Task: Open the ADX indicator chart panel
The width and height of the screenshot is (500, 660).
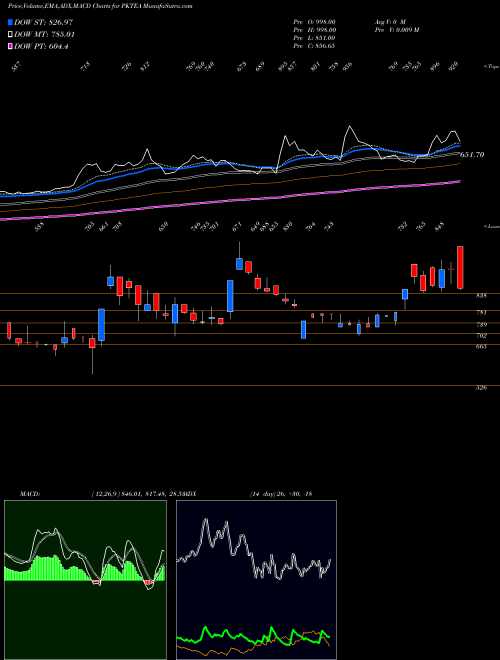Action: [256, 580]
